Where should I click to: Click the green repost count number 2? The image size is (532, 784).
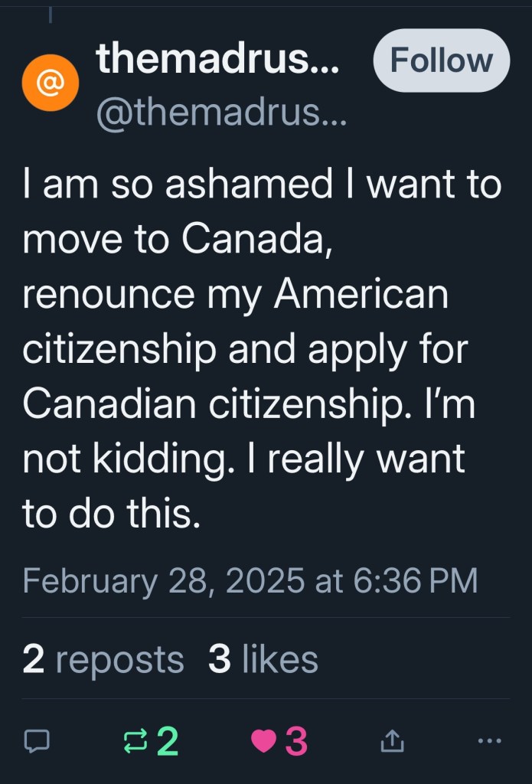[167, 740]
